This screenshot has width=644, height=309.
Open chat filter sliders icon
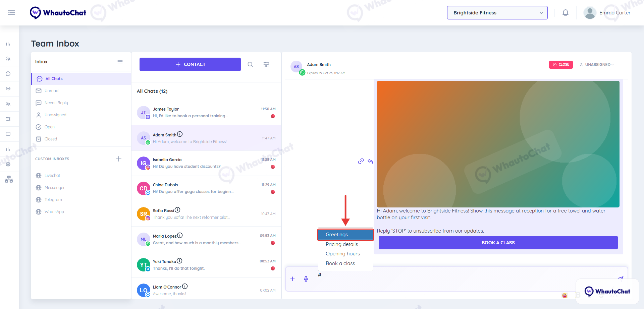coord(266,64)
